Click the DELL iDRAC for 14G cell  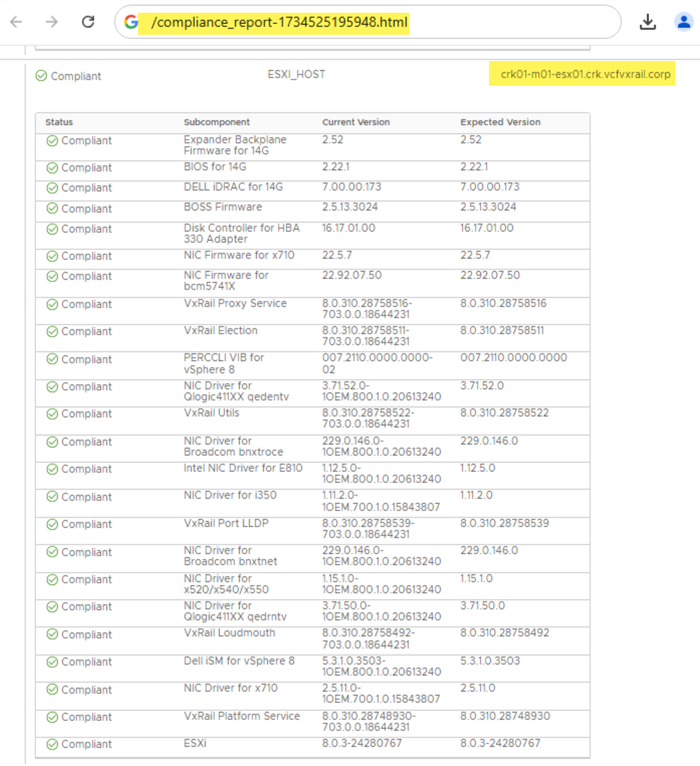(232, 187)
